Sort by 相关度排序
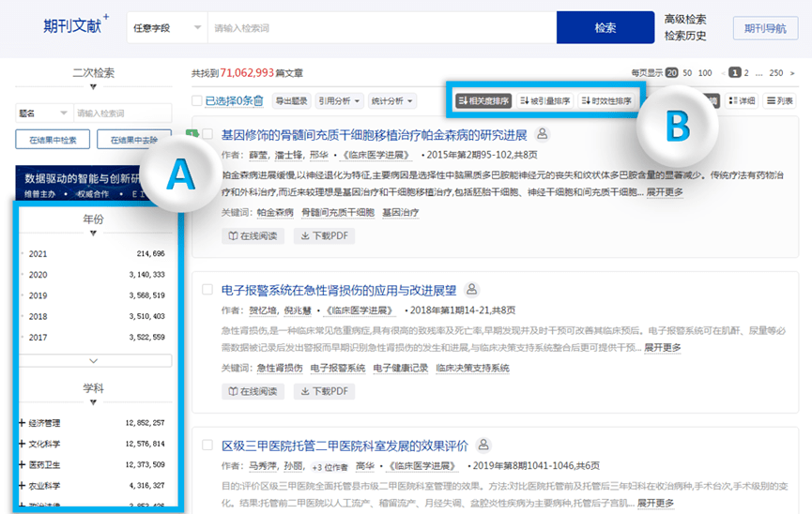Viewport: 812px width, 514px height. [x=483, y=100]
